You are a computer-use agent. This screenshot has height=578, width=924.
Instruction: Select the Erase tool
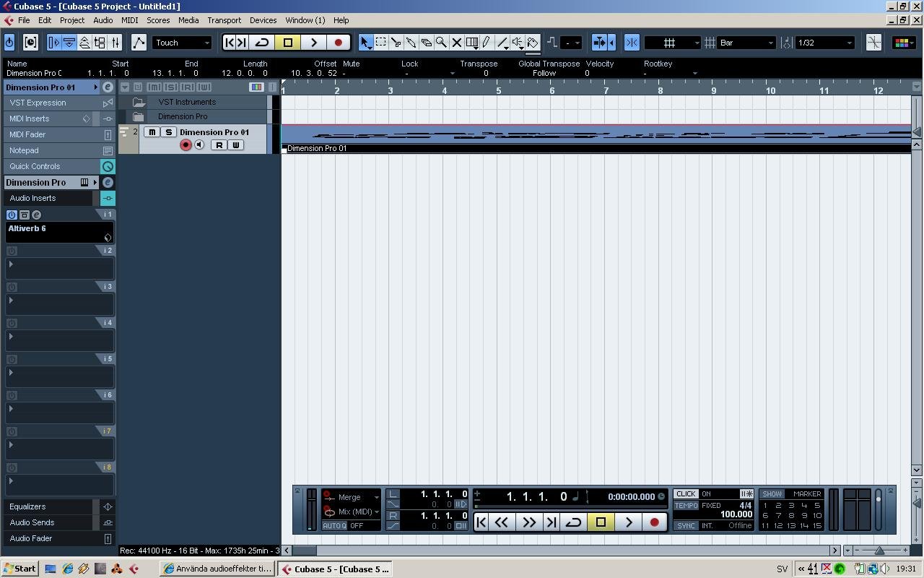tap(426, 43)
